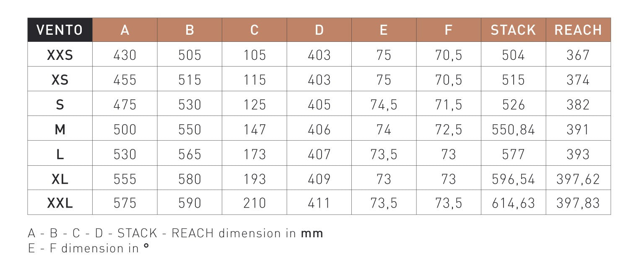Click the 565 cell in column B

click(190, 154)
